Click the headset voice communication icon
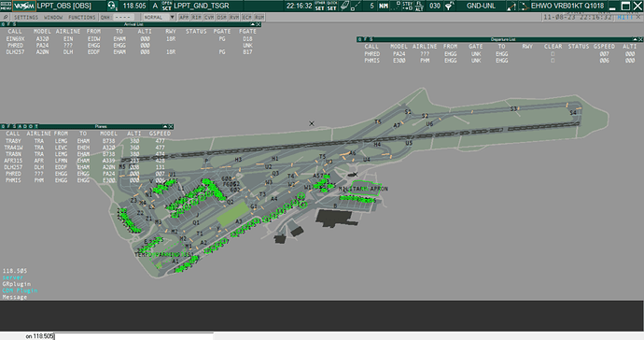This screenshot has height=340, width=644. coord(112,6)
